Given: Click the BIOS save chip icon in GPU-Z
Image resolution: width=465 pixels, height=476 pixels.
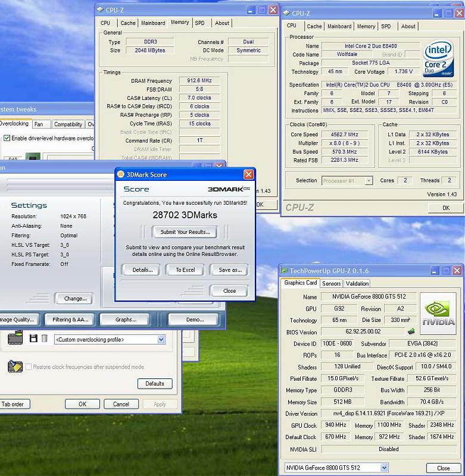Looking at the screenshot, I should pyautogui.click(x=411, y=331).
